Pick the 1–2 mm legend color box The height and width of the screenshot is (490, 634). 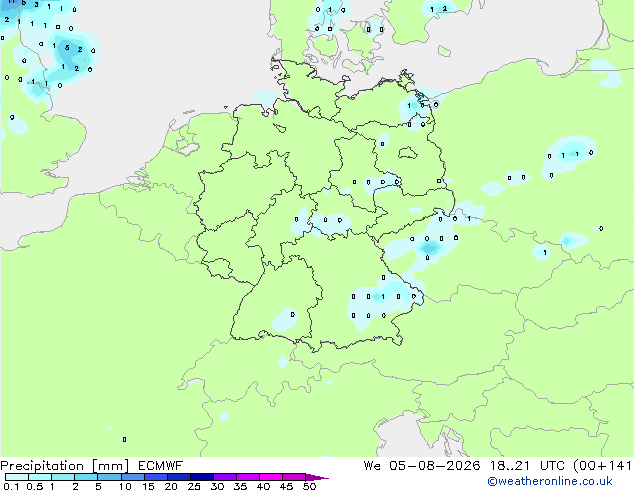click(63, 477)
